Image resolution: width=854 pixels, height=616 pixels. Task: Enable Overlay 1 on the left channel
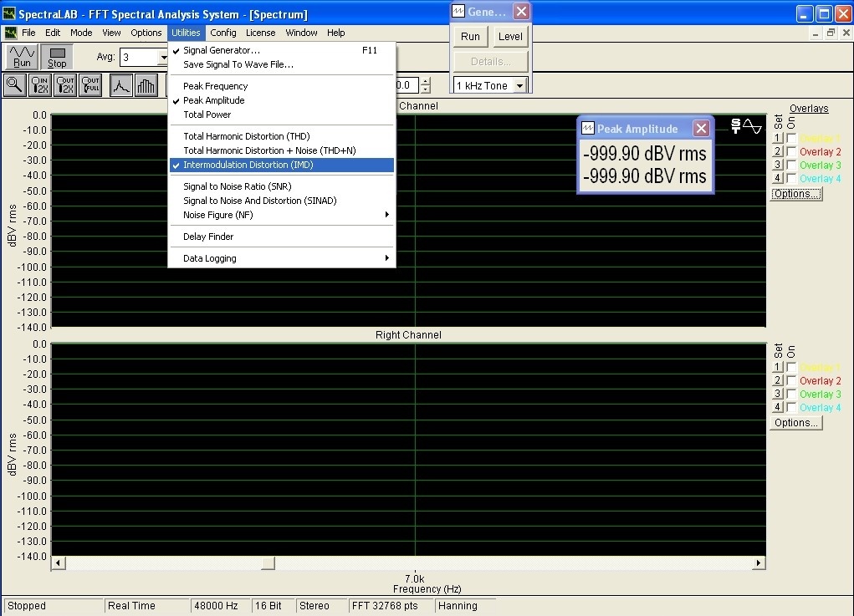coord(791,138)
